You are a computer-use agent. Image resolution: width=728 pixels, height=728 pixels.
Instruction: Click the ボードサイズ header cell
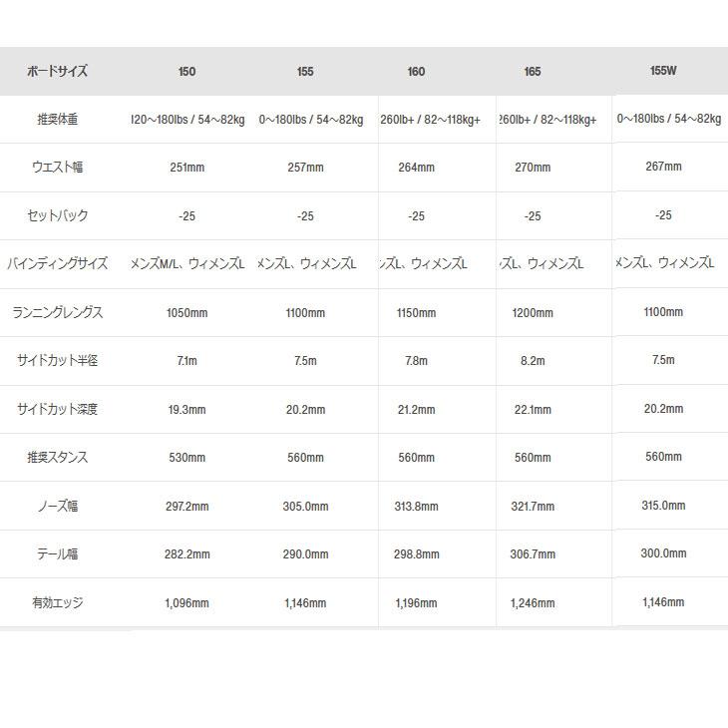point(57,71)
